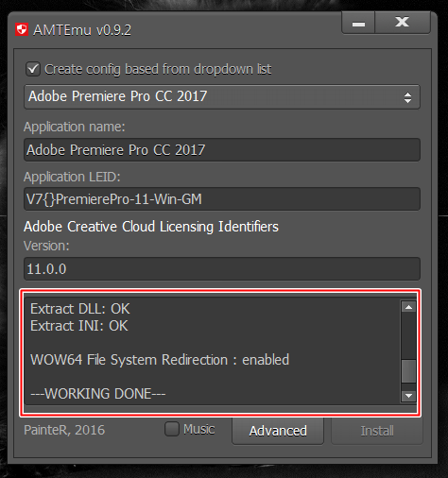Open the Advanced options
The image size is (448, 478).
(278, 431)
